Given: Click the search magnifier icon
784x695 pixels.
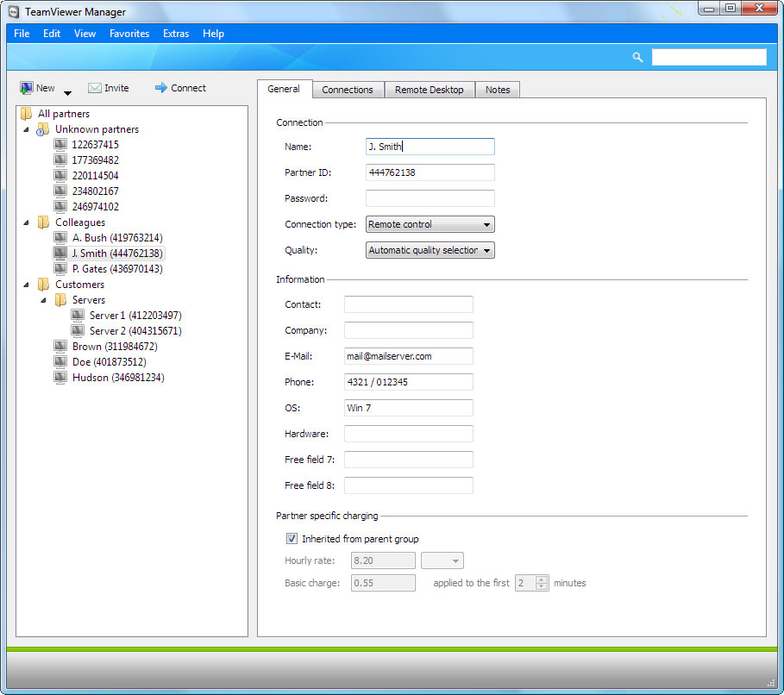Looking at the screenshot, I should [x=637, y=57].
